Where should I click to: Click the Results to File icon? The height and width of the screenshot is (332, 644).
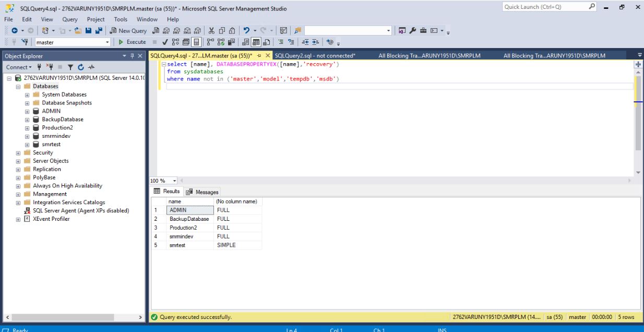click(267, 42)
